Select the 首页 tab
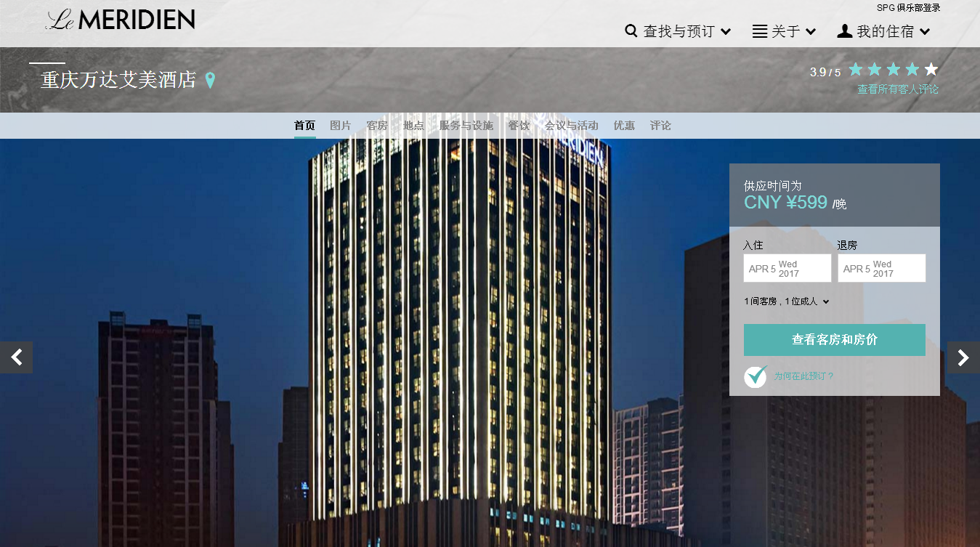Image resolution: width=980 pixels, height=547 pixels. [x=305, y=126]
